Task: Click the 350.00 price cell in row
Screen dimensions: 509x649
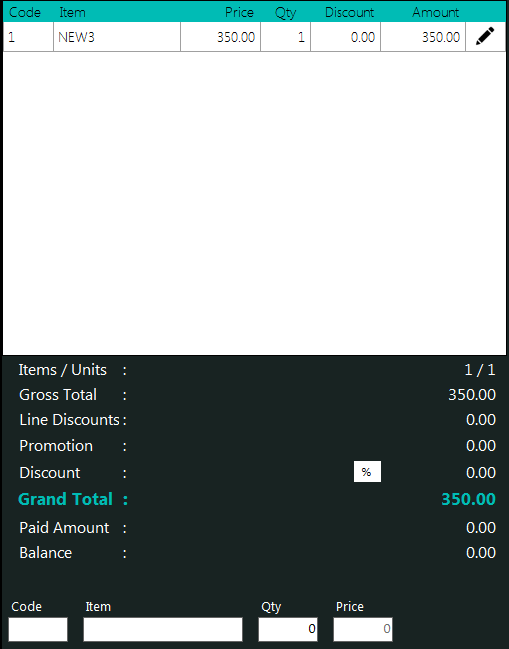Action: coord(221,37)
